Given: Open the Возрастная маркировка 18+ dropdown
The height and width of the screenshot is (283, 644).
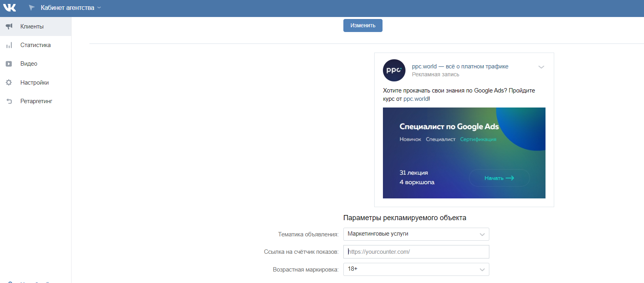Looking at the screenshot, I should [416, 269].
